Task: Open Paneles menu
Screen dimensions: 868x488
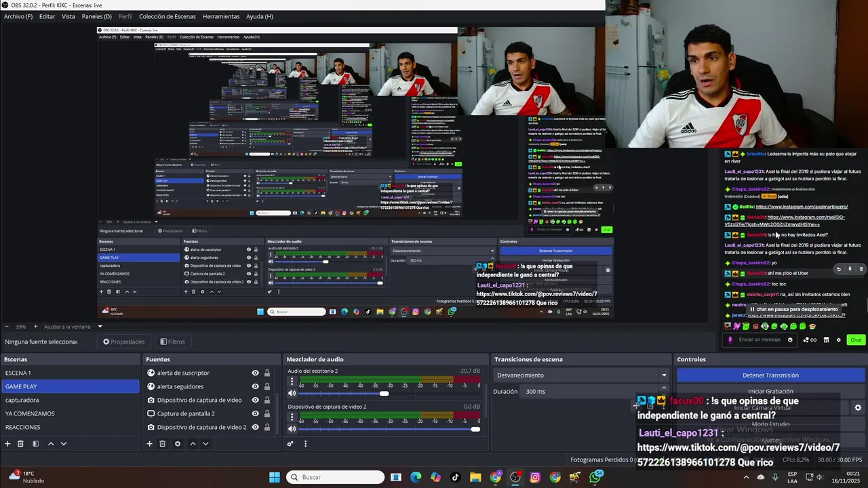Action: click(x=97, y=16)
